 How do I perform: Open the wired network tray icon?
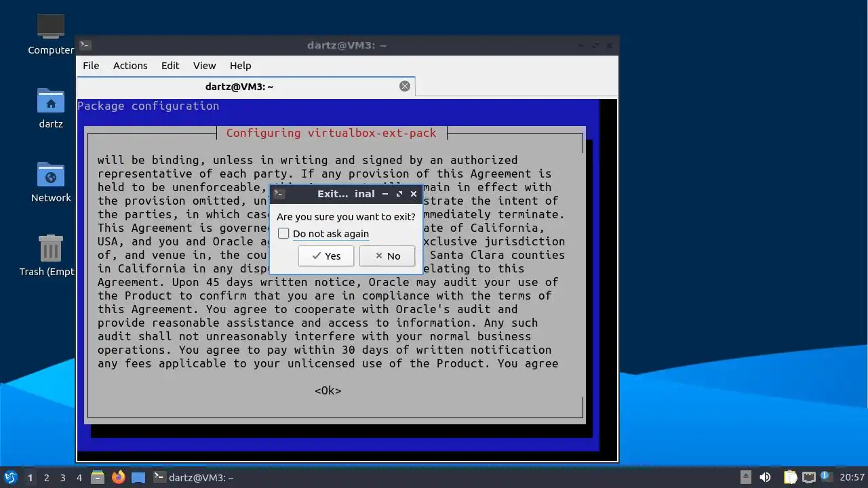(x=808, y=477)
